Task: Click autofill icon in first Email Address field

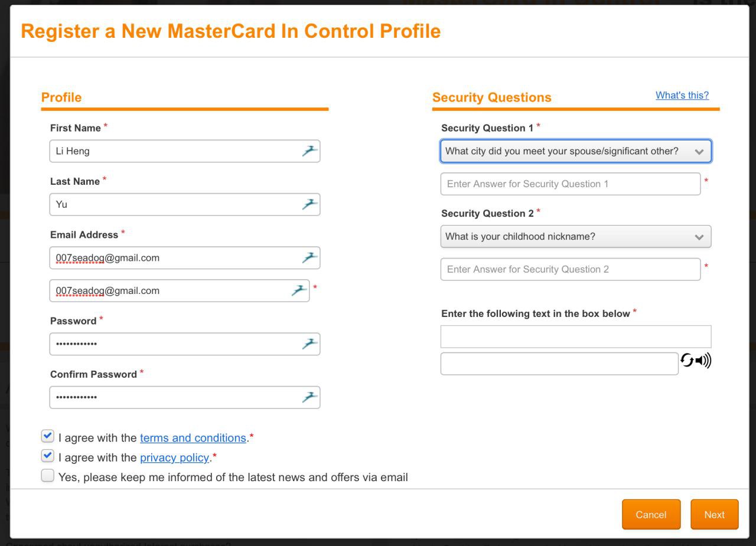Action: point(309,257)
